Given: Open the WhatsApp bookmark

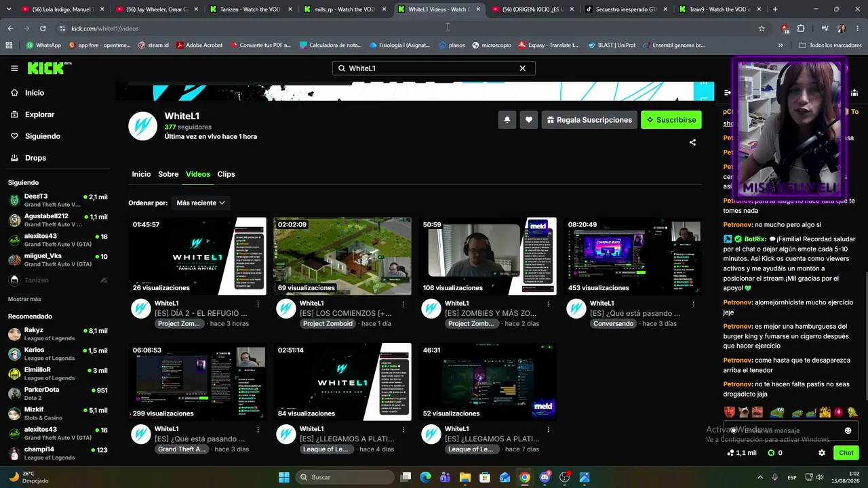Looking at the screenshot, I should tap(43, 45).
